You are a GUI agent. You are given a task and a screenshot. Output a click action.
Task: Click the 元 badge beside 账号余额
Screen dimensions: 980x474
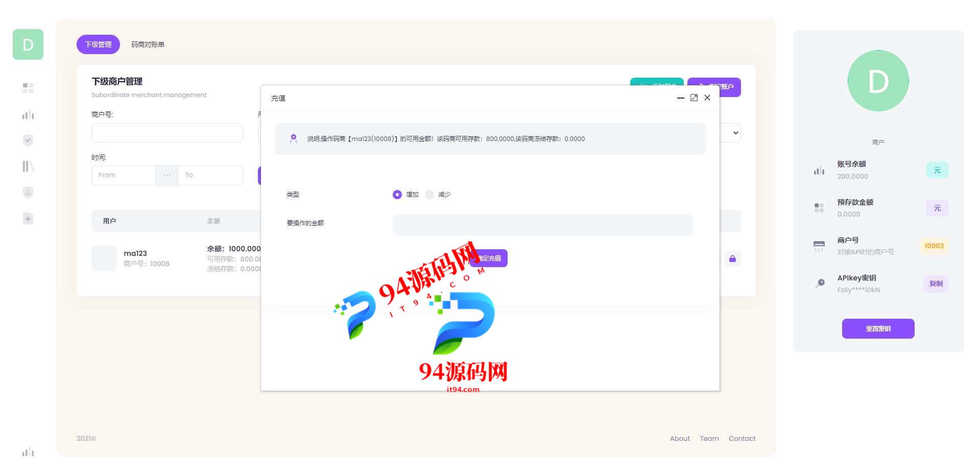point(937,170)
